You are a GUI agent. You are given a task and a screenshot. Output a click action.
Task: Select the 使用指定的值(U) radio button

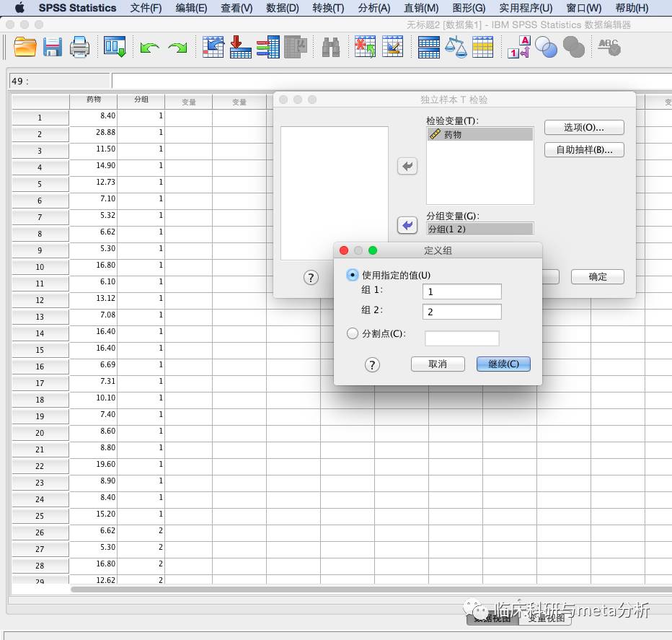pyautogui.click(x=353, y=275)
